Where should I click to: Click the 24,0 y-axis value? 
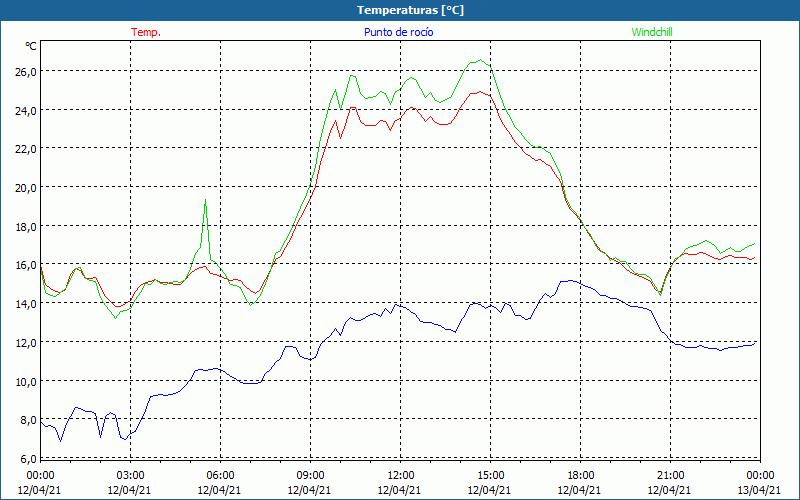[x=26, y=110]
